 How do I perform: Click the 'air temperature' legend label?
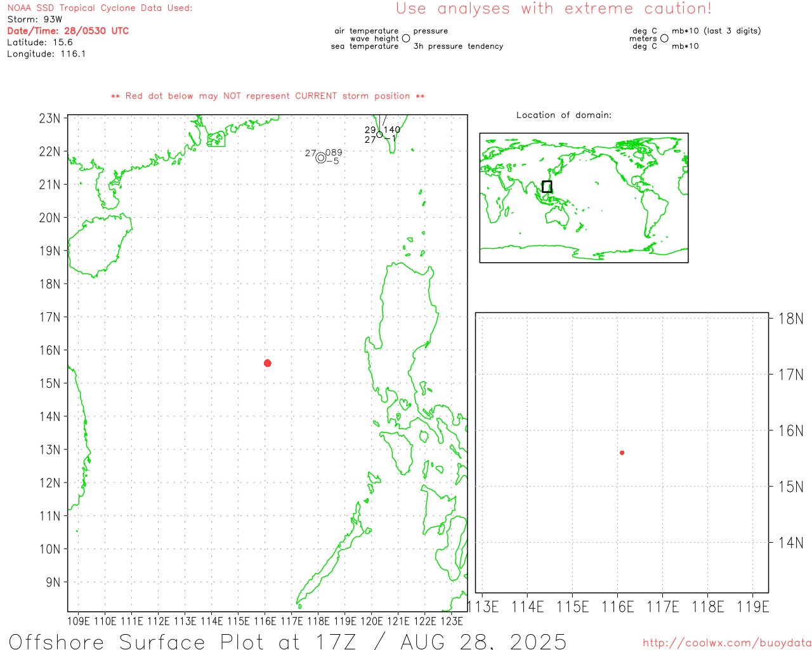367,30
